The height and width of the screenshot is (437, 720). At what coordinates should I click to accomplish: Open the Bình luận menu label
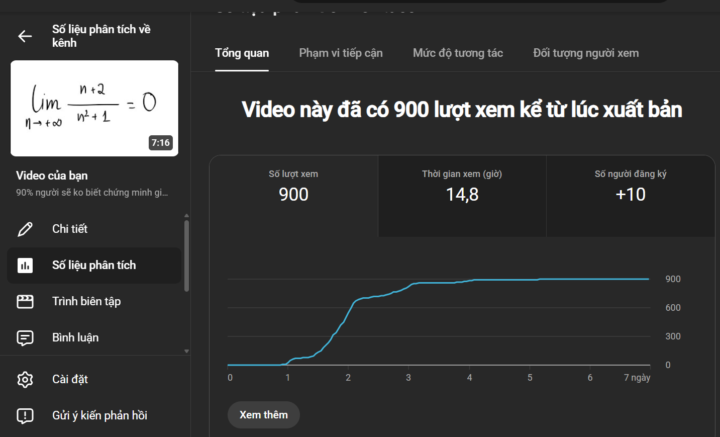coord(75,338)
